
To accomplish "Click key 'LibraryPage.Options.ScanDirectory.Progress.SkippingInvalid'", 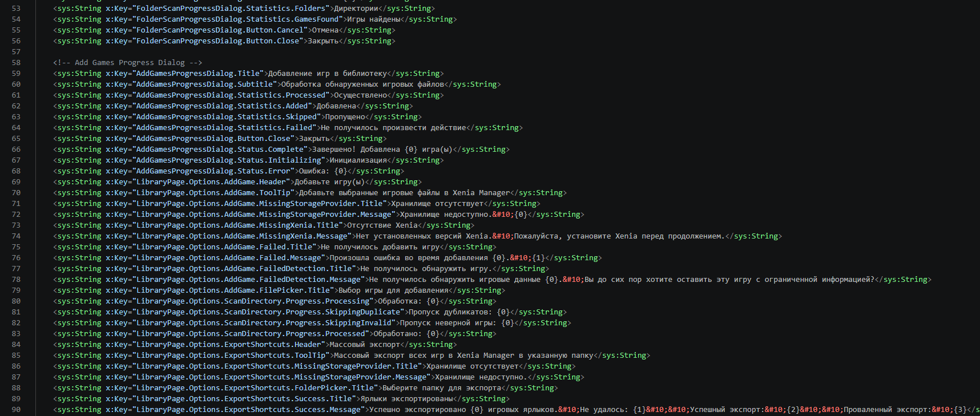I will point(264,323).
